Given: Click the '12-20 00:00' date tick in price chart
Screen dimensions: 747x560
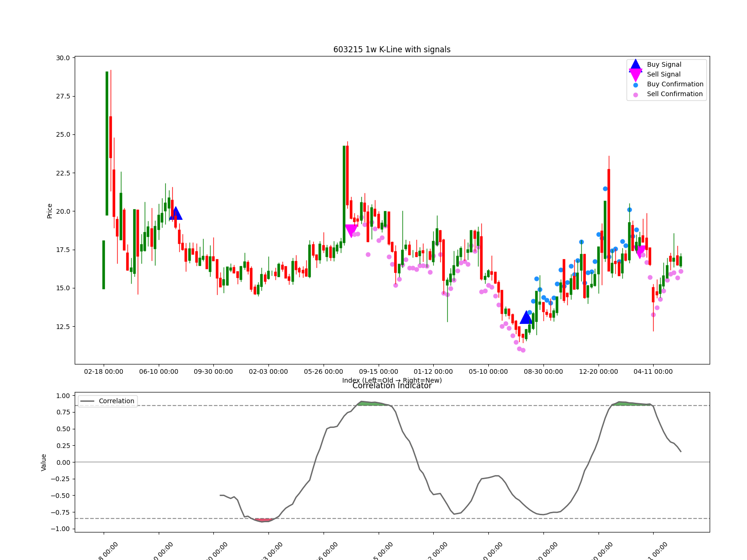Looking at the screenshot, I should 599,371.
